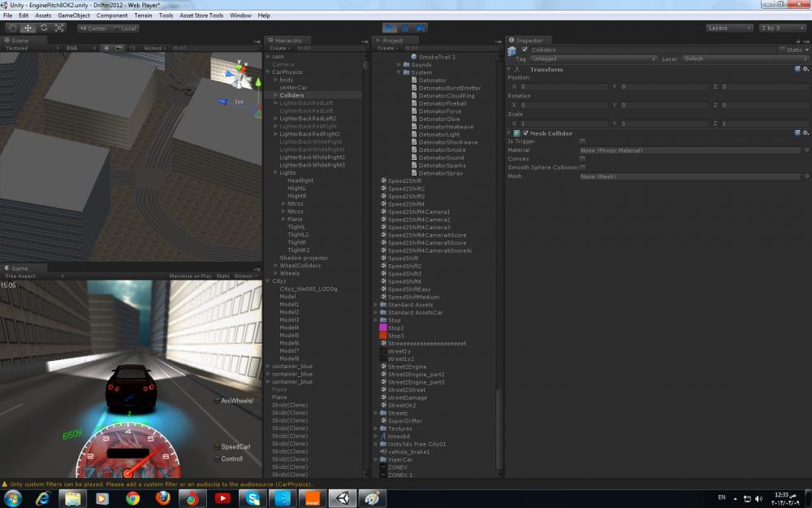Click the Project panel vertical scrollbar
This screenshot has width=812, height=508.
pos(499,428)
